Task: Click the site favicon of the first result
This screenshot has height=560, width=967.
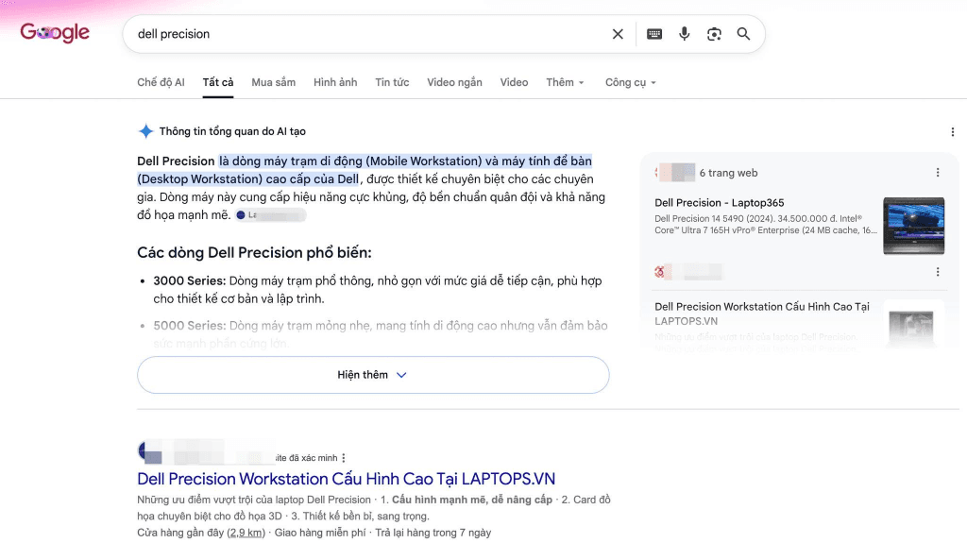Action: [150, 452]
